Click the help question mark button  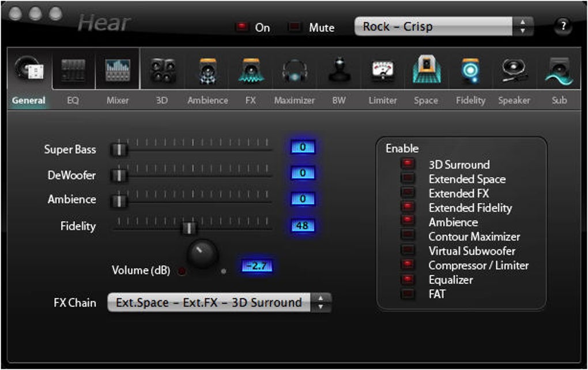coord(563,26)
